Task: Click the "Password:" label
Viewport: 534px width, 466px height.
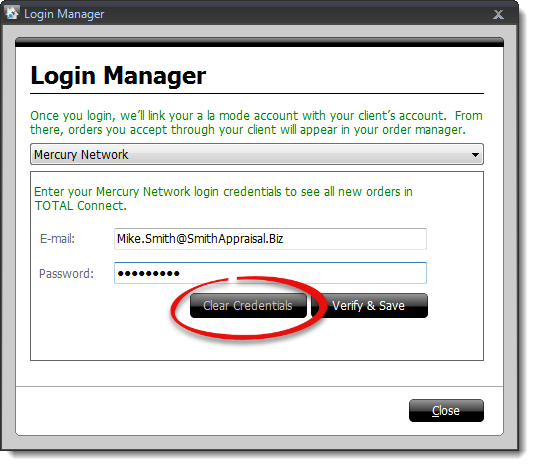Action: (66, 274)
